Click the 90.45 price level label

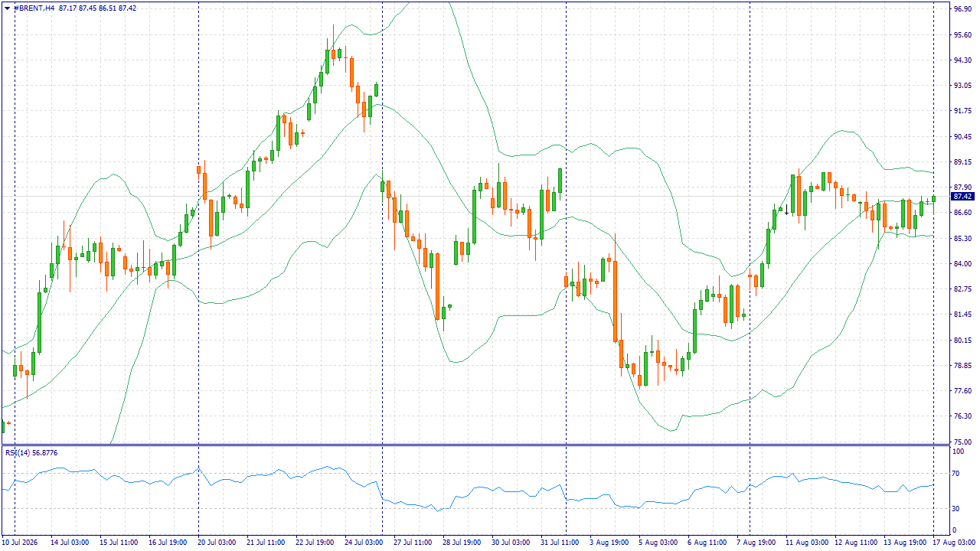tap(962, 136)
